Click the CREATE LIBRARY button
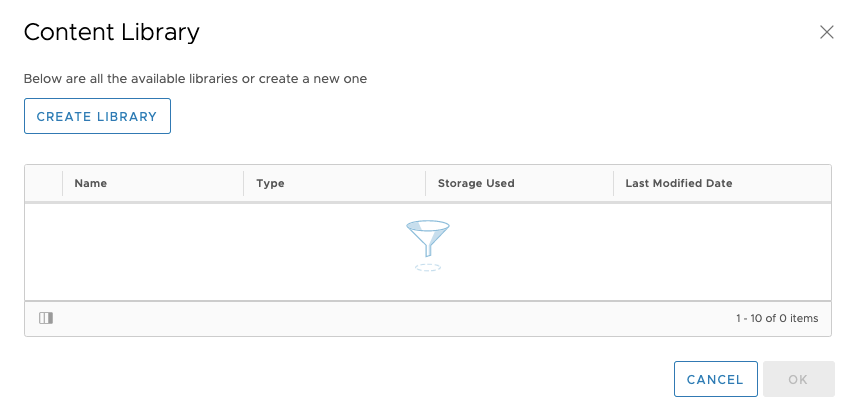The image size is (855, 418). 97,116
